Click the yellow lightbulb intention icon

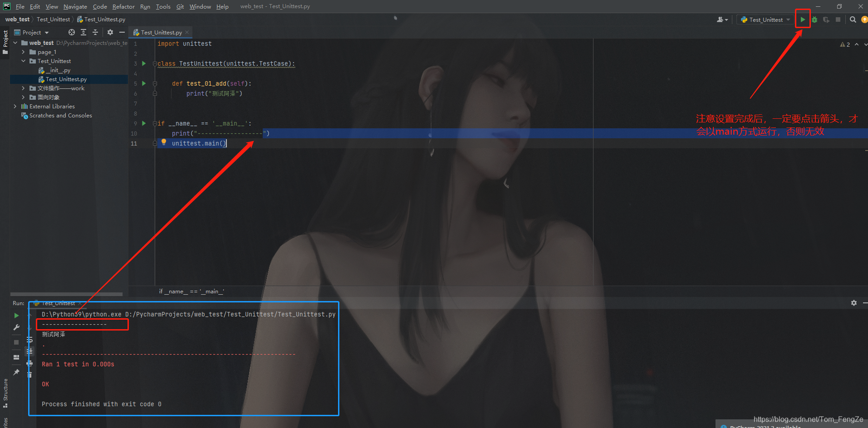tap(164, 142)
